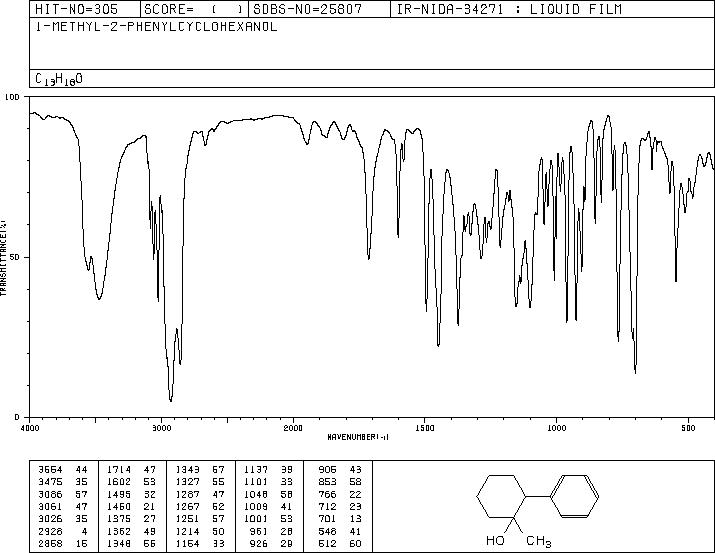Click the x-axis tick label 500

click(688, 428)
